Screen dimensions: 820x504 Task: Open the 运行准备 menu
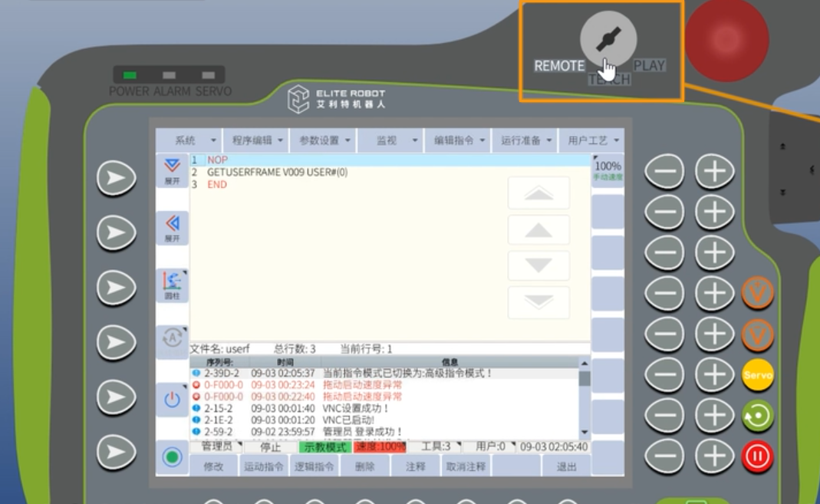point(525,140)
